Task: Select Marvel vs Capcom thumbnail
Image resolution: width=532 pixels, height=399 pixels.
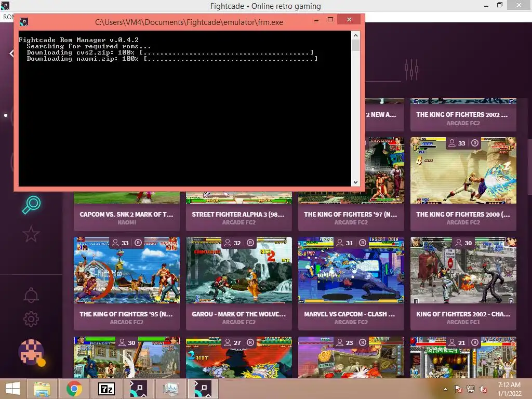Action: coord(351,270)
